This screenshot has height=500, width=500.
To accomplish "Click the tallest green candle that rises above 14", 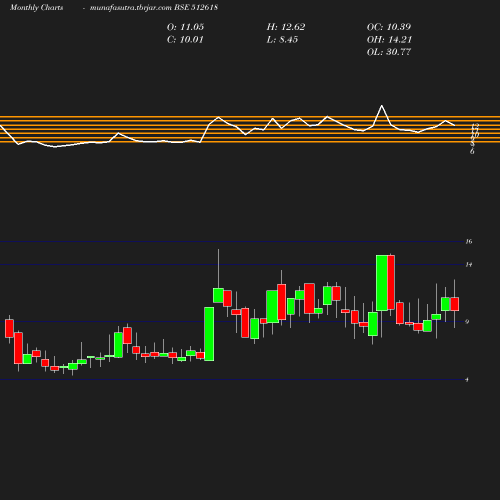I will pos(382,283).
